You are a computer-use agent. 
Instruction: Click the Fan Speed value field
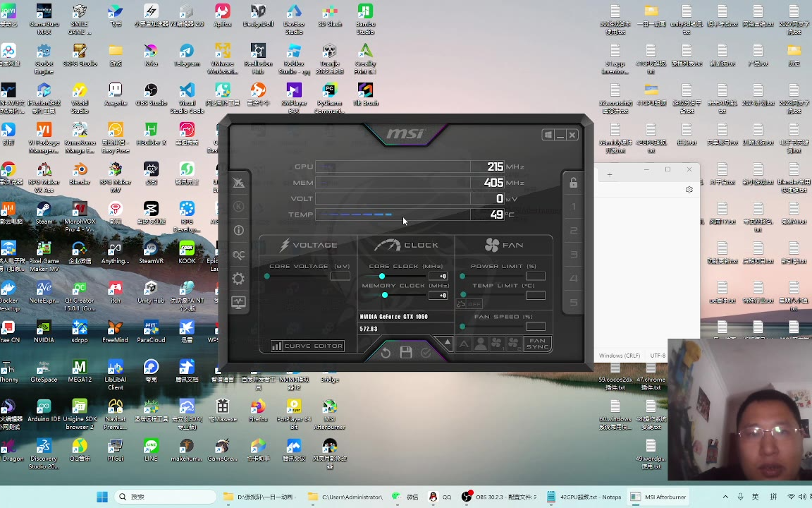(536, 327)
